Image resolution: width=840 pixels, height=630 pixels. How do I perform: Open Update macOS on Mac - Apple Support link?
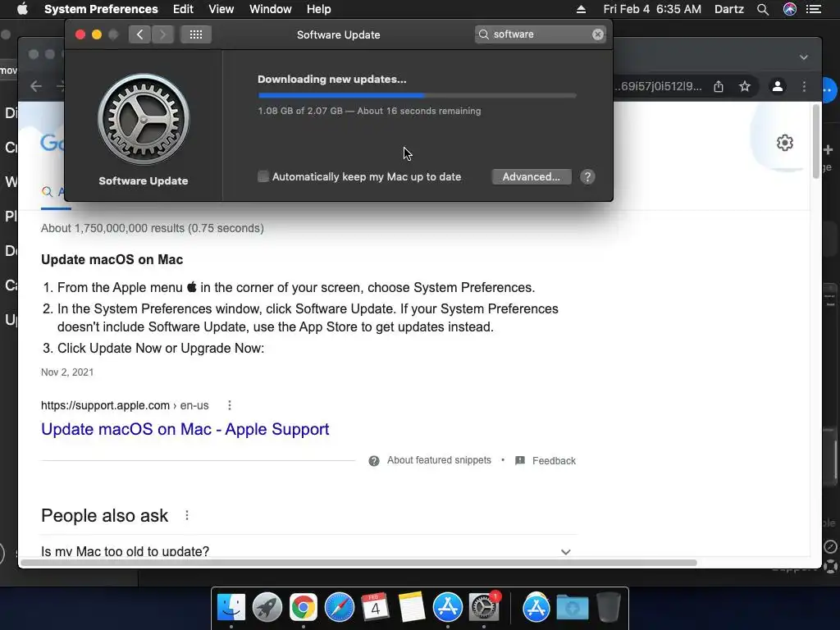click(185, 429)
